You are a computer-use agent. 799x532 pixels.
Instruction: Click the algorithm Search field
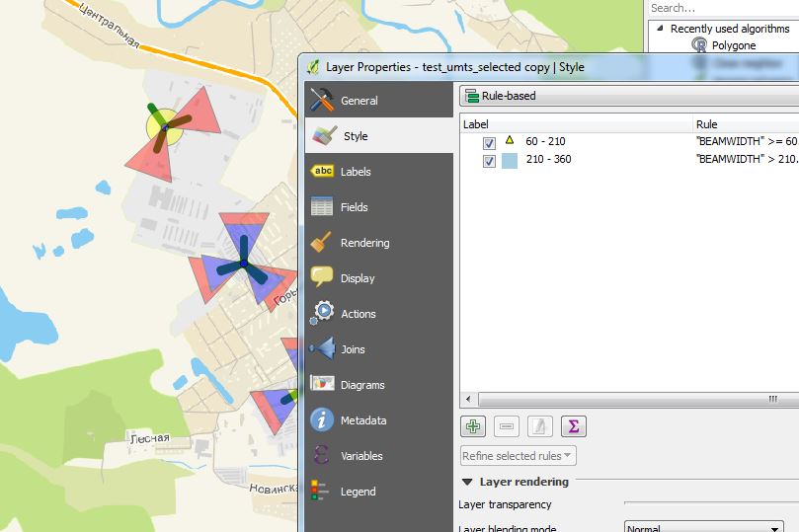click(x=721, y=8)
